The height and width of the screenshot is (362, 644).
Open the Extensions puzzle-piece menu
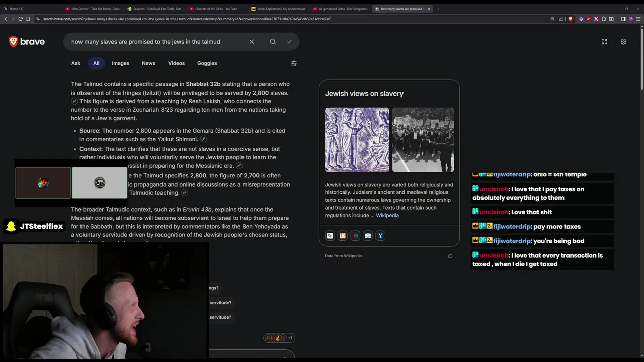coord(604,19)
